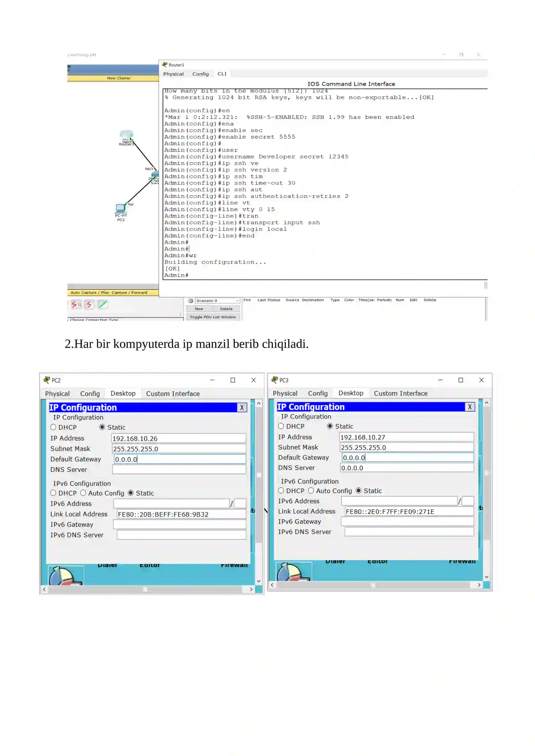Select IPv6 Auto Config in PC3
Viewport: 535px width, 756px height.
311,491
